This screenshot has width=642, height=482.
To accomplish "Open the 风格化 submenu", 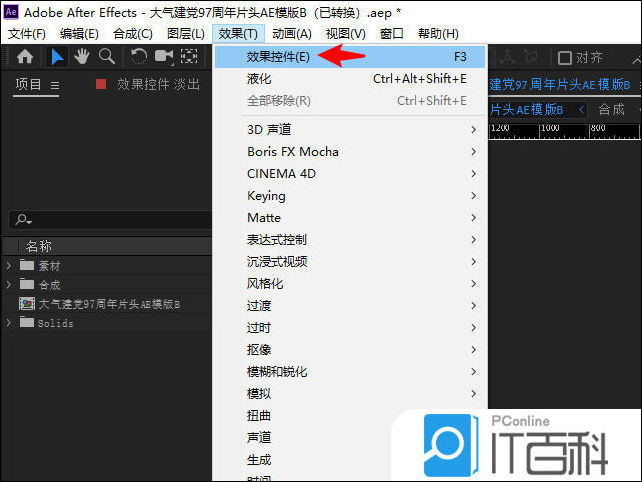I will pyautogui.click(x=351, y=283).
